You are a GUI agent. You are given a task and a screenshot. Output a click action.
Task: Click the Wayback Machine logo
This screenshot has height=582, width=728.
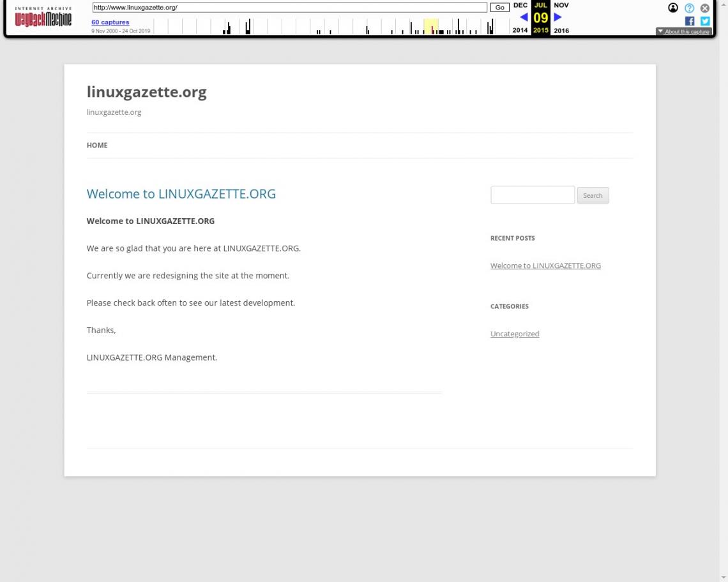43,17
